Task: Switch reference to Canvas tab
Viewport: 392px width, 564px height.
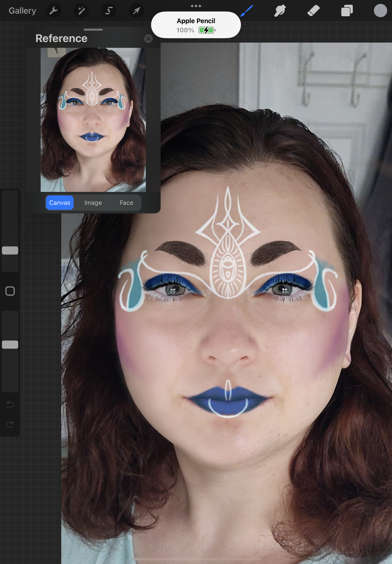Action: pos(60,203)
